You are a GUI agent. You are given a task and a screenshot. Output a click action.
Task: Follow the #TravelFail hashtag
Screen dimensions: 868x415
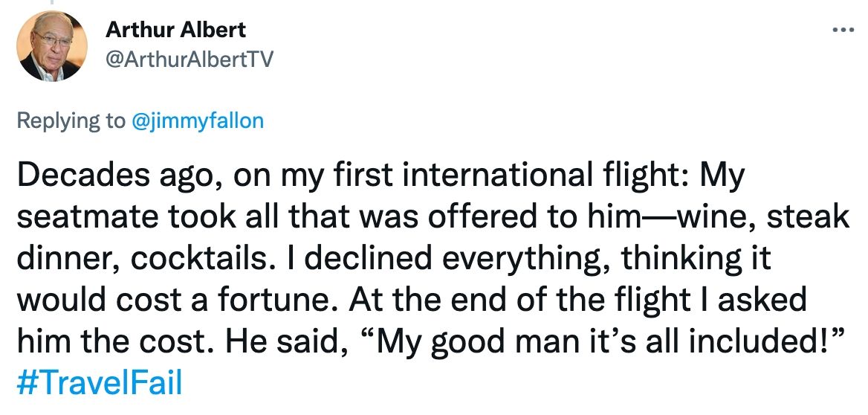(x=100, y=383)
